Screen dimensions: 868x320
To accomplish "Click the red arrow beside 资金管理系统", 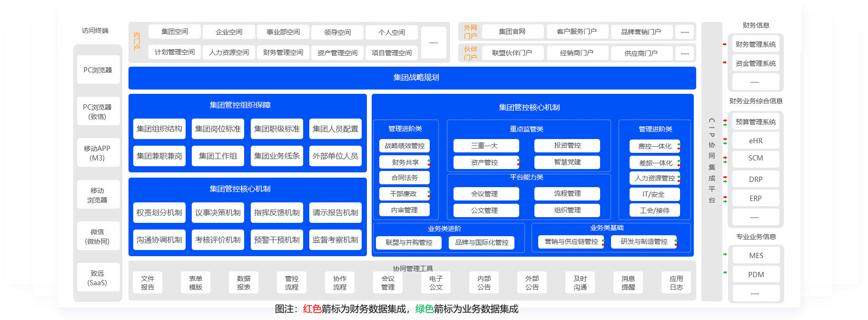I will (x=725, y=63).
